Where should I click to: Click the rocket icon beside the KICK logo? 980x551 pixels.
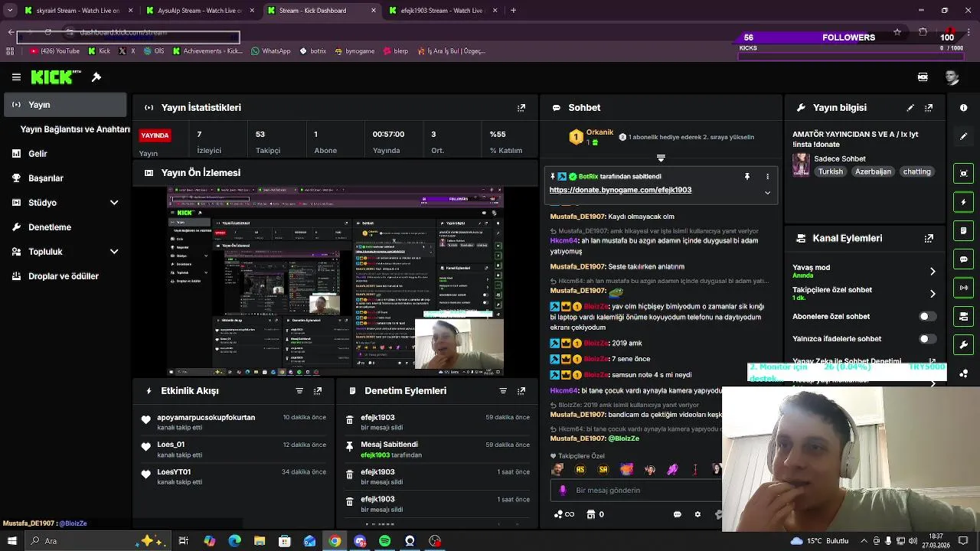pos(96,77)
